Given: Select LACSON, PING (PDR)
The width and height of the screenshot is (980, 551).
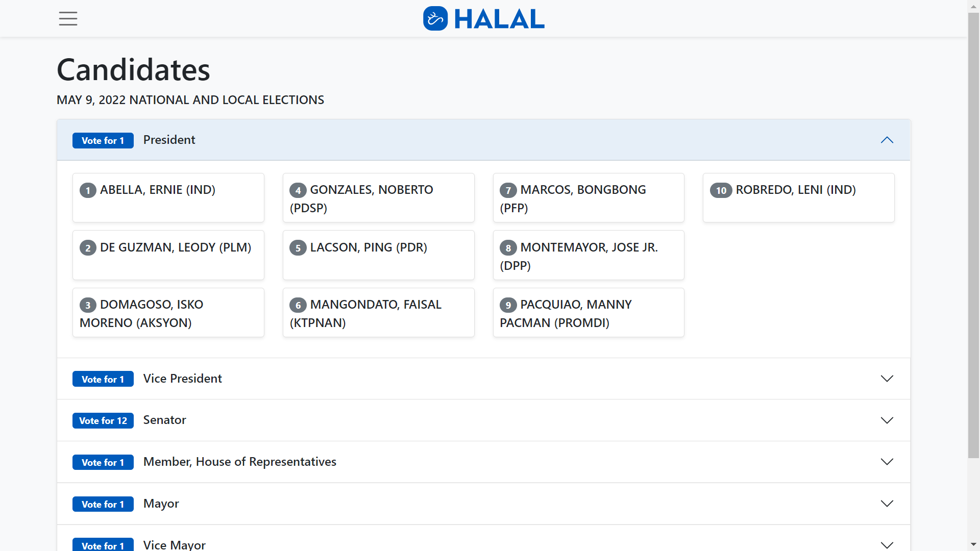Looking at the screenshot, I should click(378, 255).
